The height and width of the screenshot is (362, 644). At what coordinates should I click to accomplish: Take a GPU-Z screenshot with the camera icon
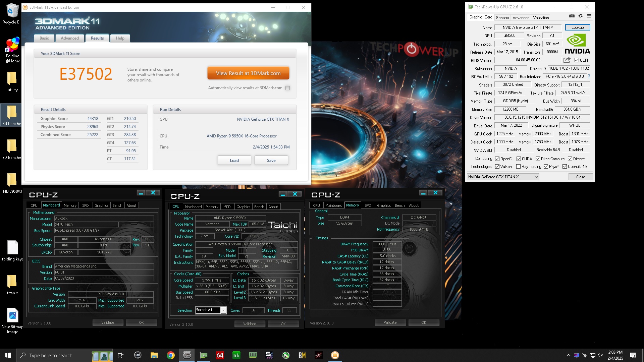[x=572, y=16]
